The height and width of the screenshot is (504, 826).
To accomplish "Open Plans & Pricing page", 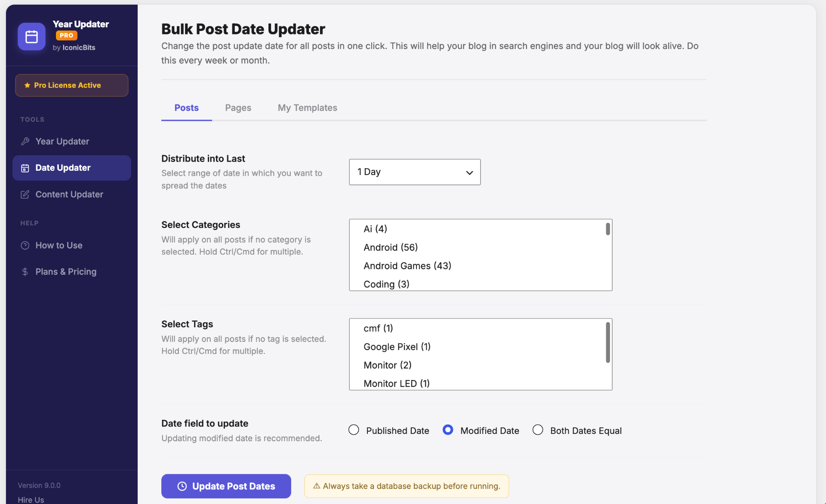I will point(71,272).
